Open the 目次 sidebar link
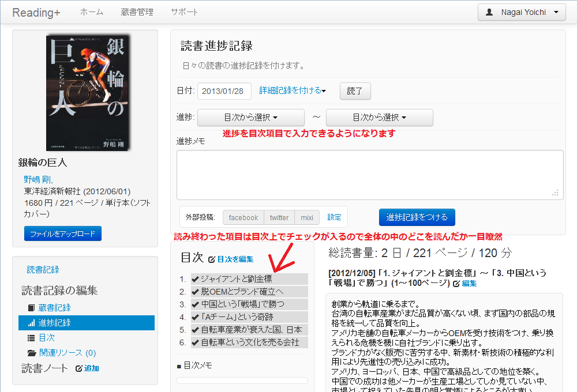 point(47,338)
